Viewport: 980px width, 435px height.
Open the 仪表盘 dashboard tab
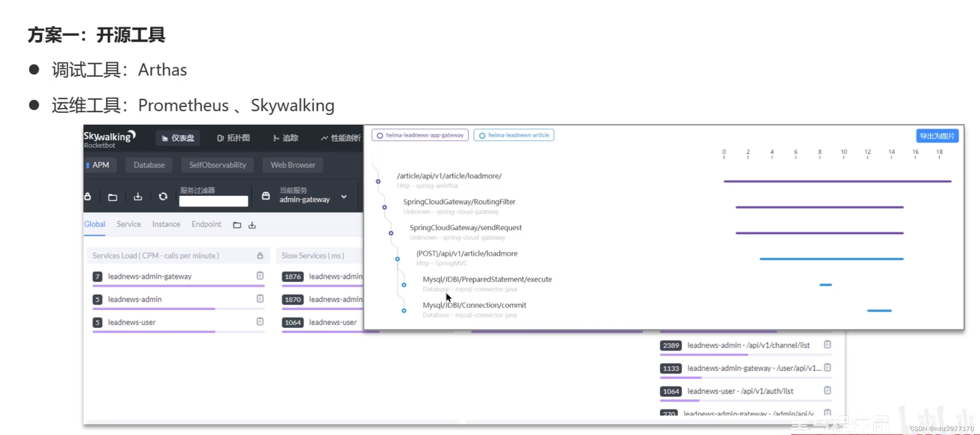[x=178, y=138]
